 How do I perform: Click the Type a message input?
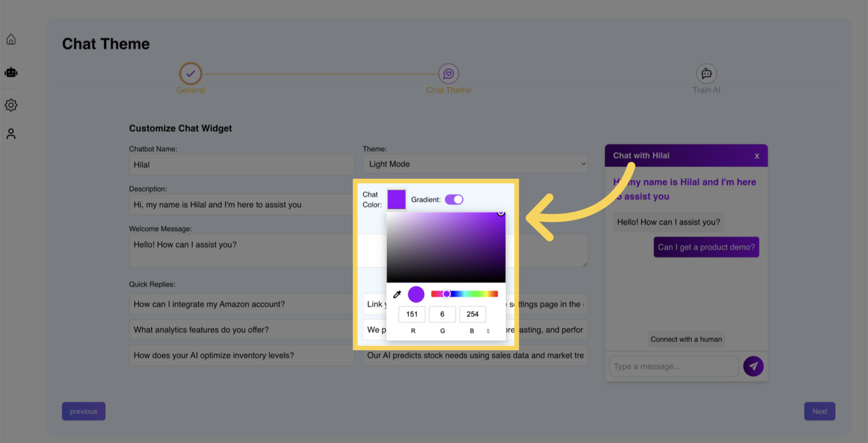click(674, 366)
